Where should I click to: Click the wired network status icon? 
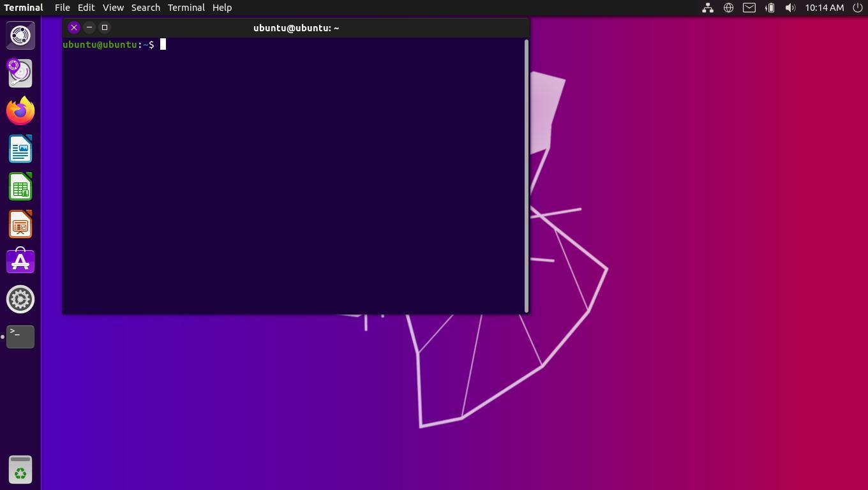point(708,8)
